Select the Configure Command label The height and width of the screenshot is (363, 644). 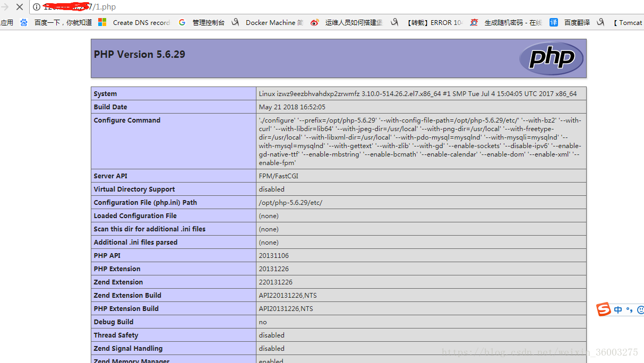click(x=127, y=120)
